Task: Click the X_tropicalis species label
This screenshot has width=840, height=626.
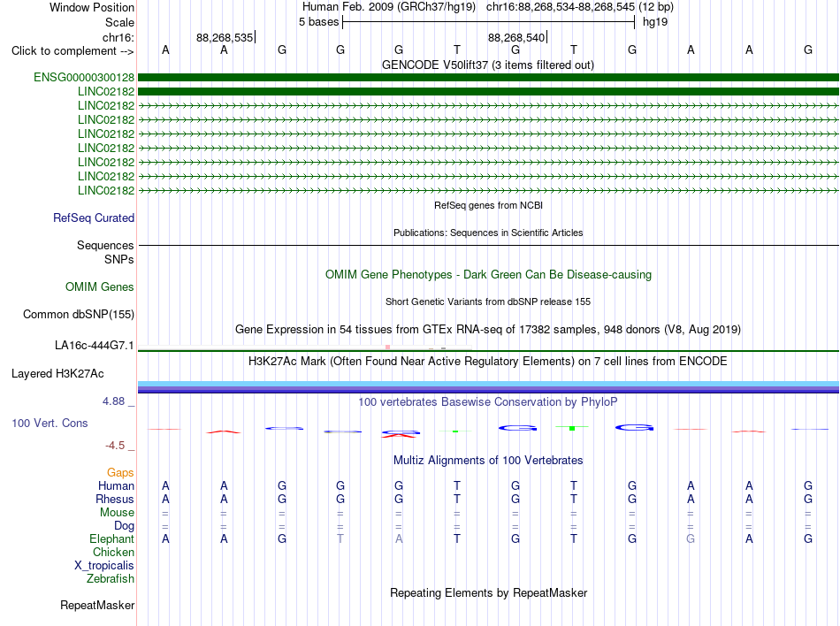Action: [104, 566]
